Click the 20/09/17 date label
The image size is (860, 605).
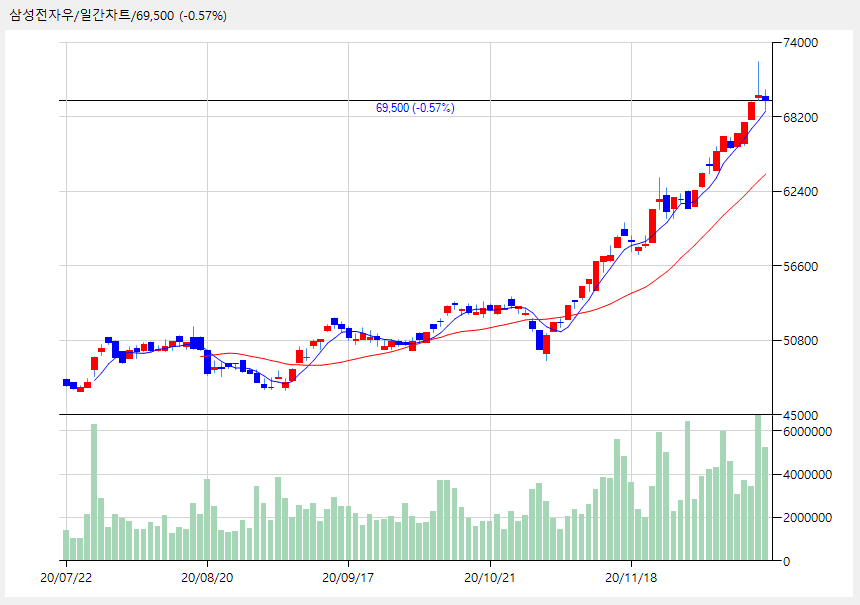(348, 578)
